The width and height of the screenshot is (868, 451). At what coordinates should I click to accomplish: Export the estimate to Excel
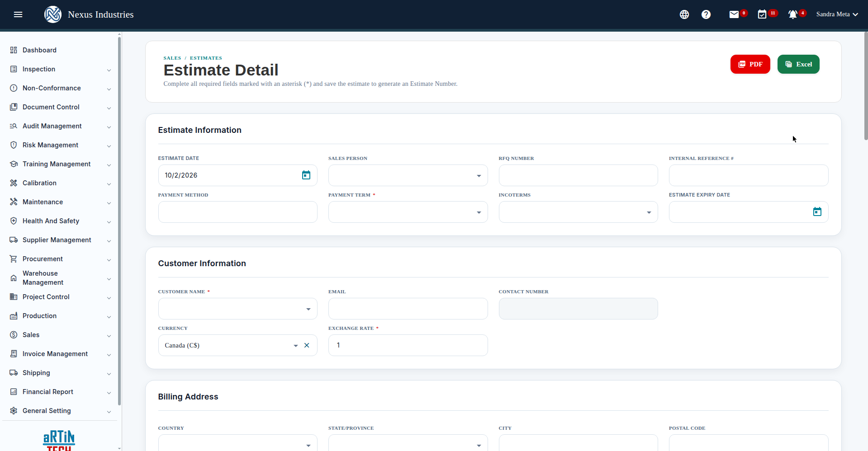click(x=798, y=64)
